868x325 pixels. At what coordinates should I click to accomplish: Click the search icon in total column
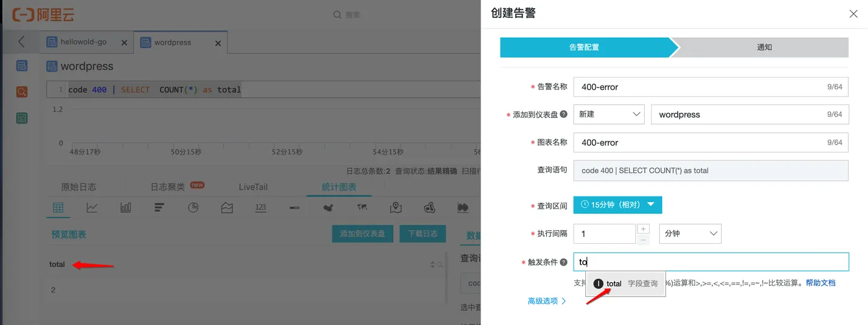point(440,265)
